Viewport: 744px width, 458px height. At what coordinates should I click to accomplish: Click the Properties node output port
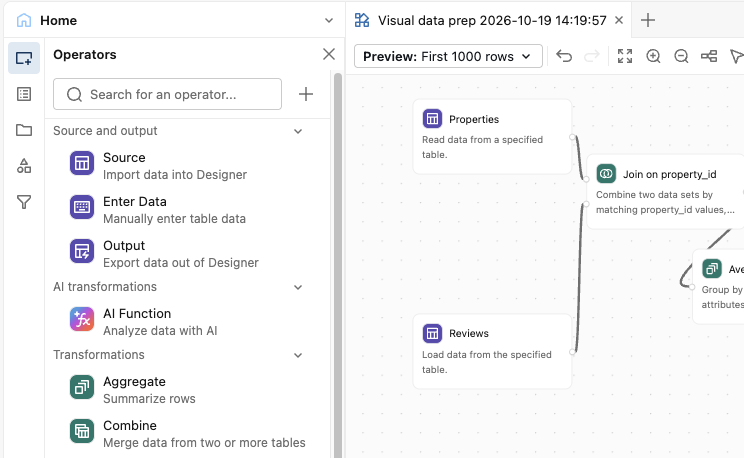click(x=572, y=137)
